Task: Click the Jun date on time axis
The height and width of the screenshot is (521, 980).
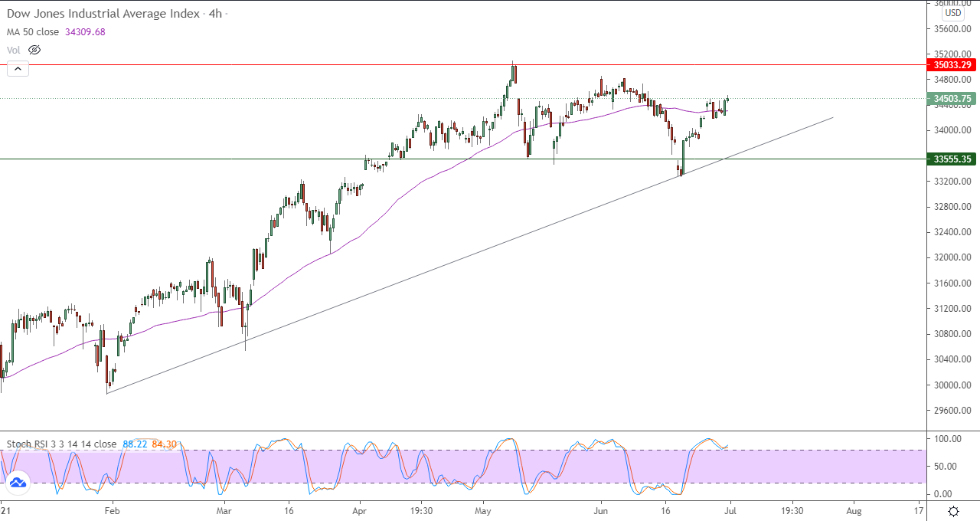Action: click(601, 510)
